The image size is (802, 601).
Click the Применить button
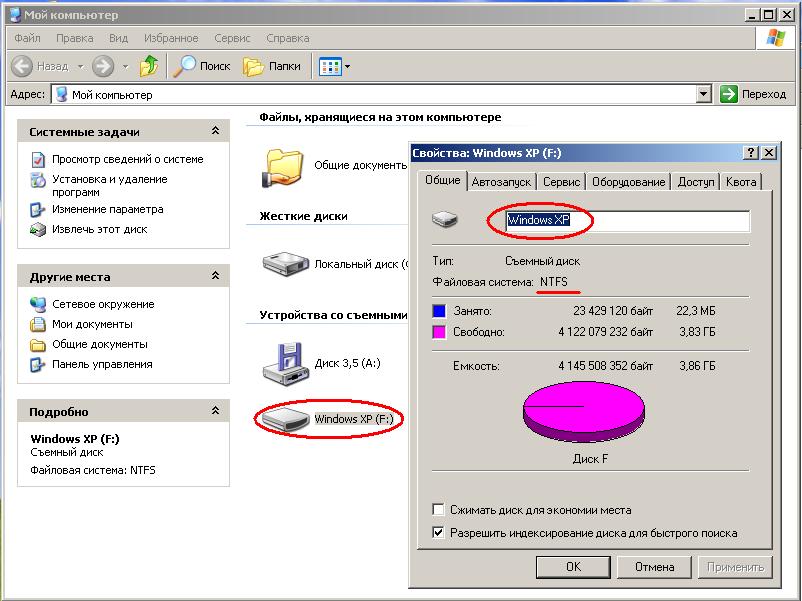point(735,567)
